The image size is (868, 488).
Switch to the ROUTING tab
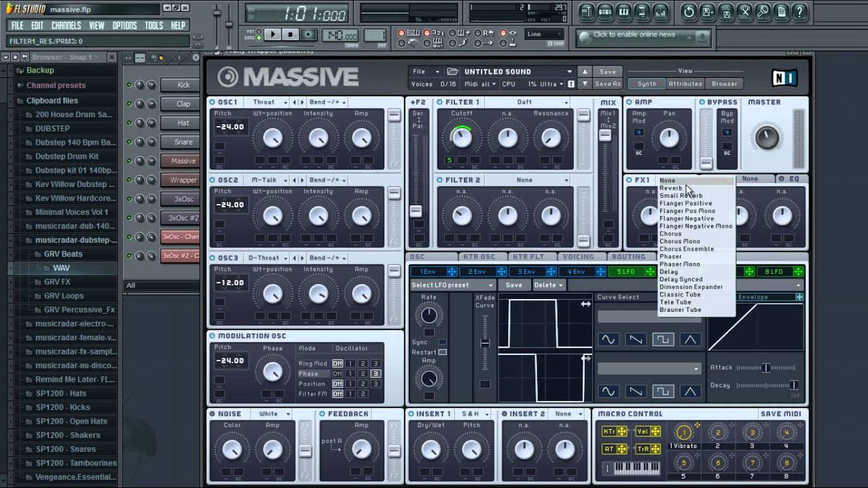[x=629, y=257]
